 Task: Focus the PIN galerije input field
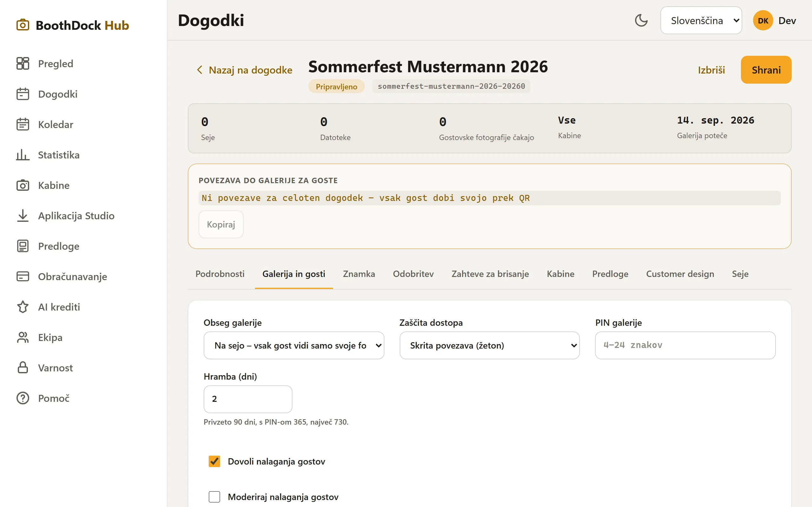pos(685,345)
